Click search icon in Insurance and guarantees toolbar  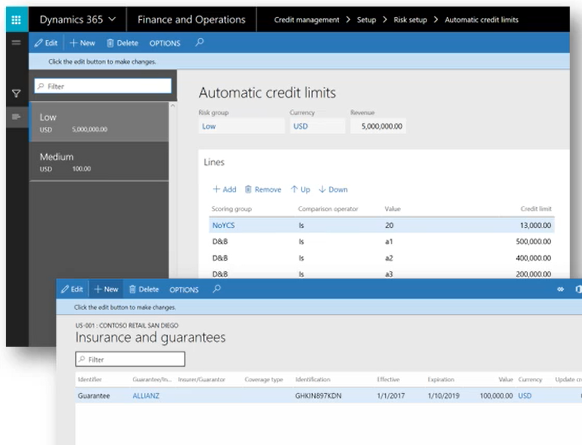point(217,289)
